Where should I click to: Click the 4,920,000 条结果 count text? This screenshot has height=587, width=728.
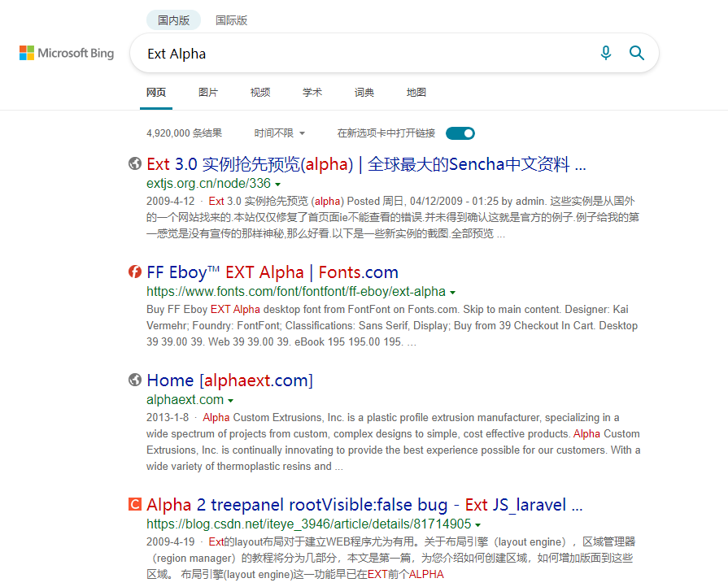(185, 133)
